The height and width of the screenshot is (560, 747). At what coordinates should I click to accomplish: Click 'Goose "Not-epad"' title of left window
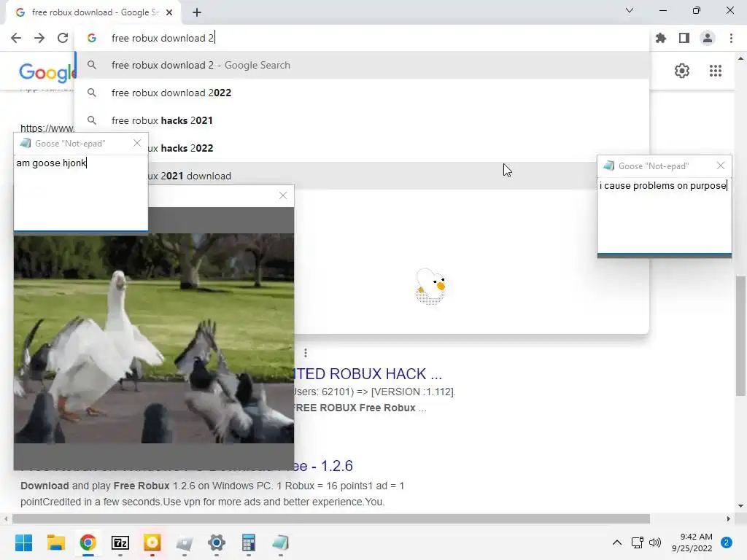pos(70,144)
